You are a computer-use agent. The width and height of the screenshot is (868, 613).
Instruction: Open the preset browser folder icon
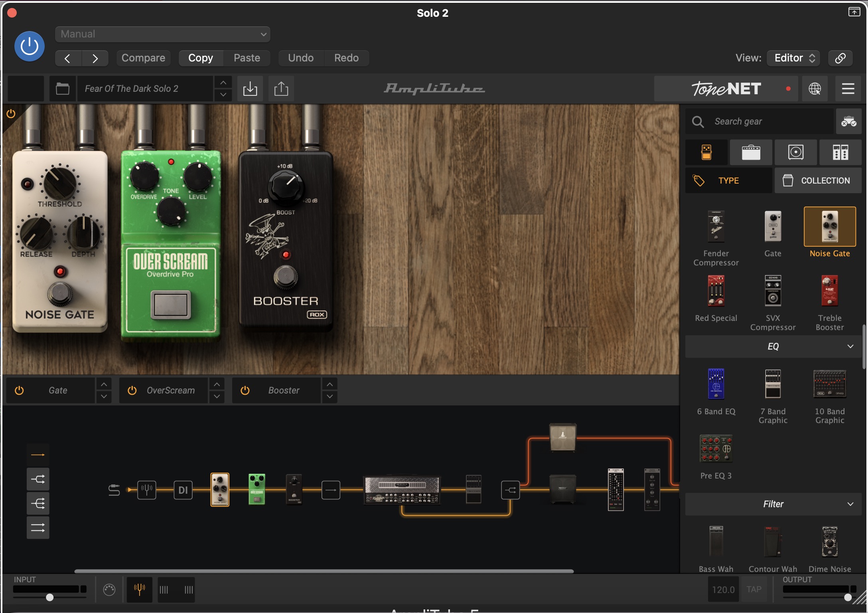[63, 89]
